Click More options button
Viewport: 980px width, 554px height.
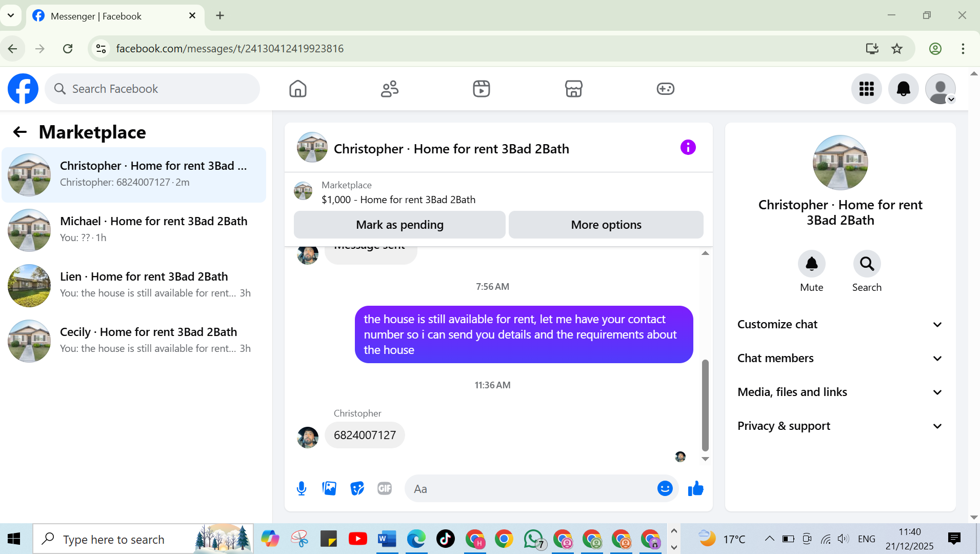pyautogui.click(x=606, y=225)
